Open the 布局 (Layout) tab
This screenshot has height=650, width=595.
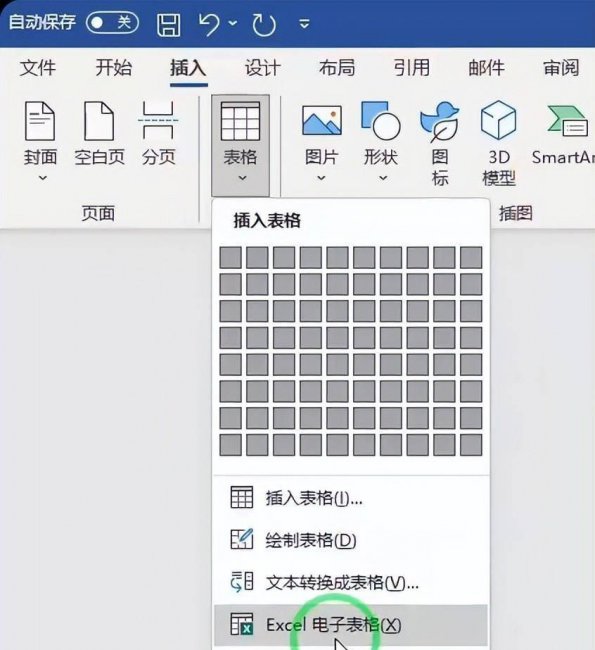337,68
